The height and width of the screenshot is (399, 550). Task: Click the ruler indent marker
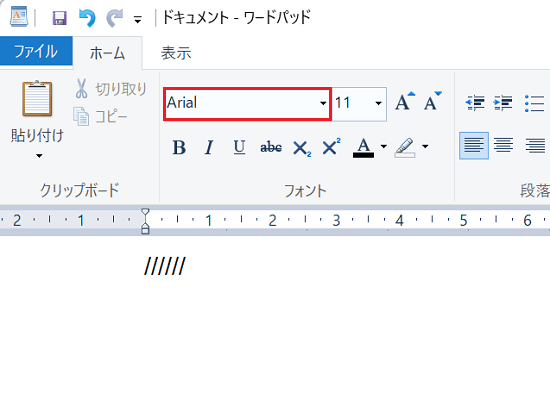pyautogui.click(x=145, y=221)
